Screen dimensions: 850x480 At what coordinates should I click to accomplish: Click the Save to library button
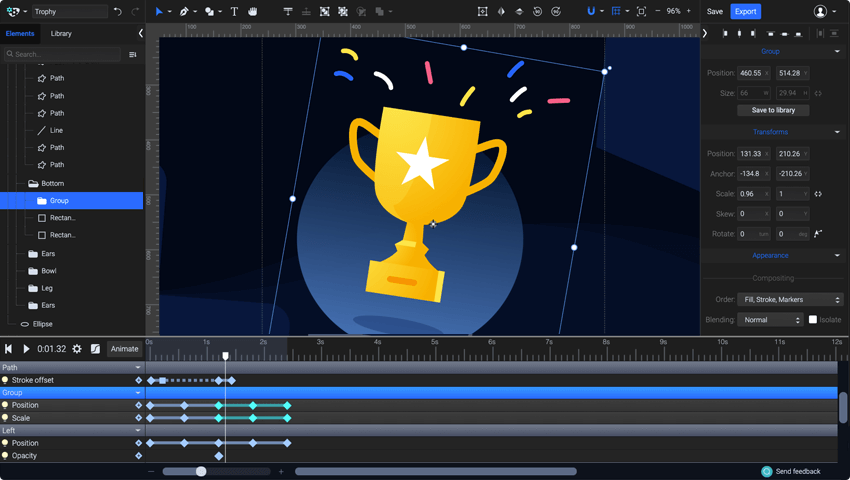pyautogui.click(x=773, y=110)
